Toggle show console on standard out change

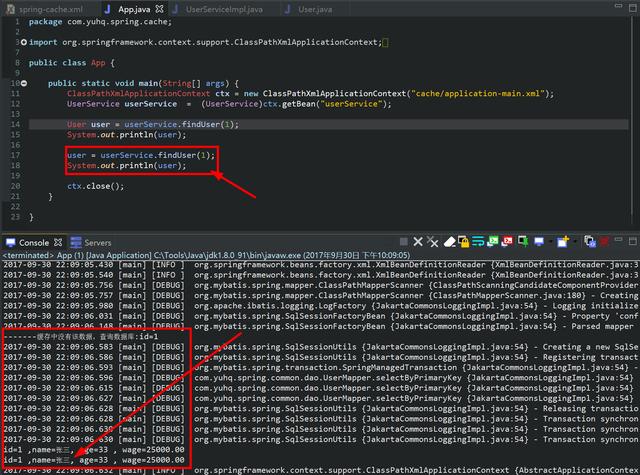coord(493,242)
